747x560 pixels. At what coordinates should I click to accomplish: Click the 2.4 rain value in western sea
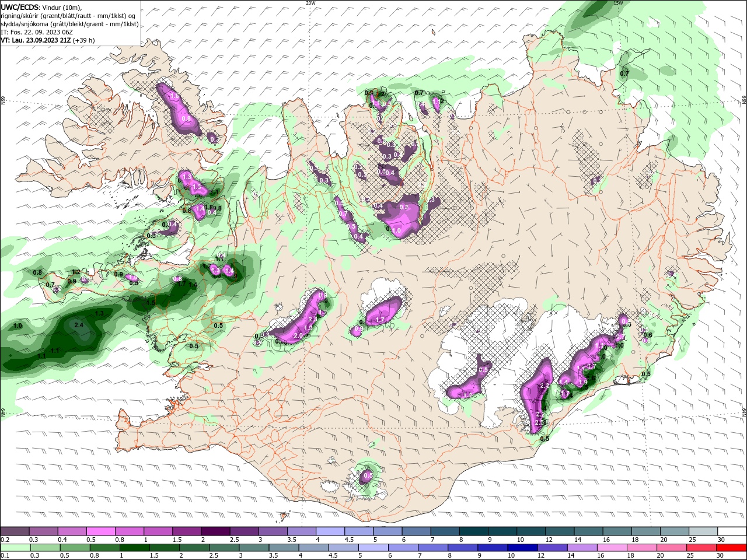click(x=79, y=325)
